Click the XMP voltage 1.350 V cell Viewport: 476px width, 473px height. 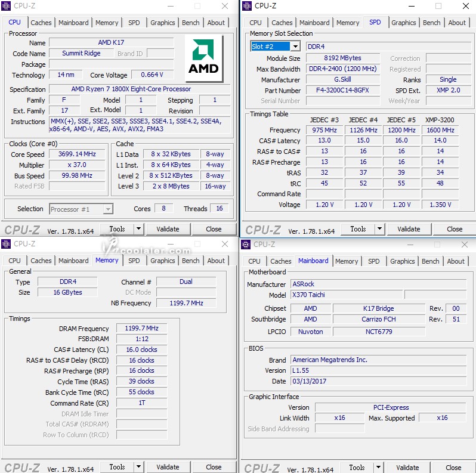tap(440, 205)
